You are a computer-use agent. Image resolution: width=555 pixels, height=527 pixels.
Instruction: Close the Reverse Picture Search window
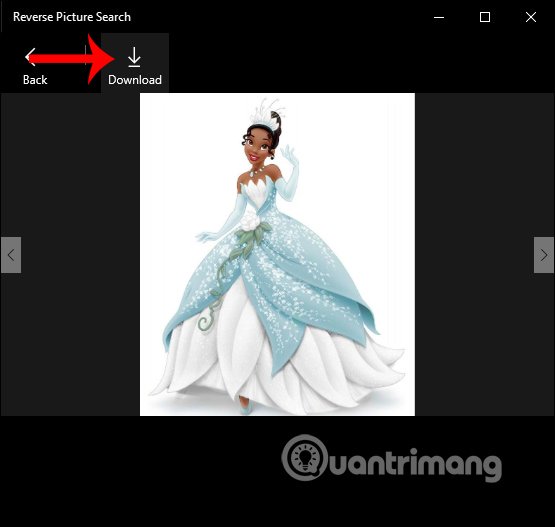(531, 17)
